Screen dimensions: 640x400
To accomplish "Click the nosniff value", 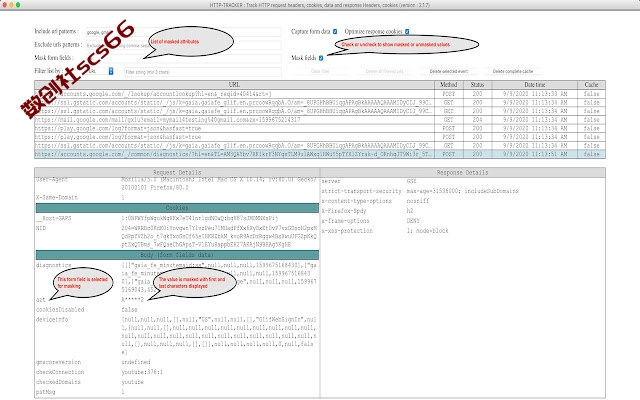I will (418, 201).
